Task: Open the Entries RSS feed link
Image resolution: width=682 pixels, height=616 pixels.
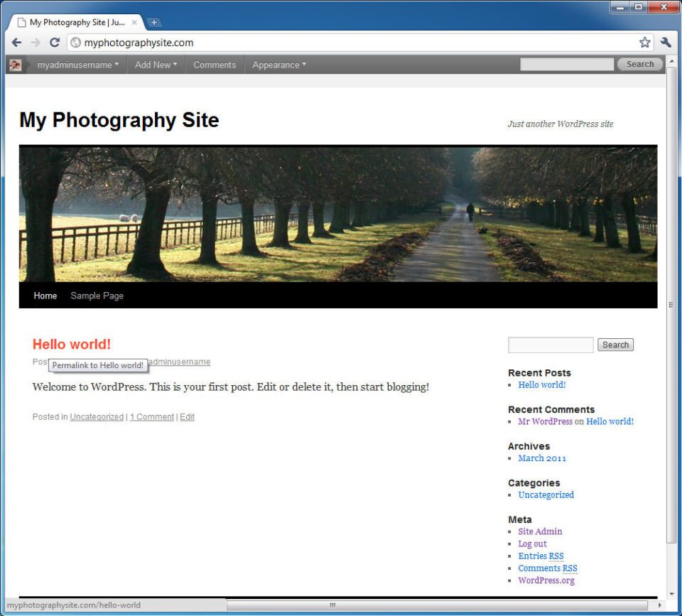Action: click(541, 556)
